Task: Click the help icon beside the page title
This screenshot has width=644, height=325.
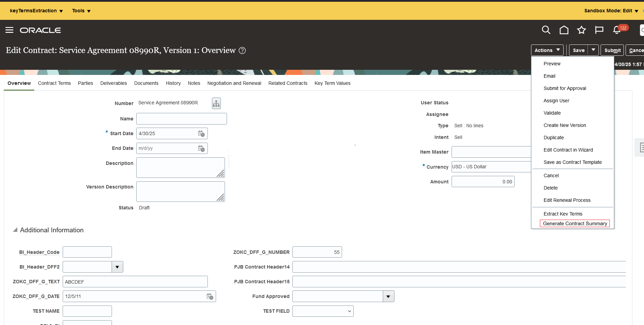Action: pyautogui.click(x=242, y=50)
